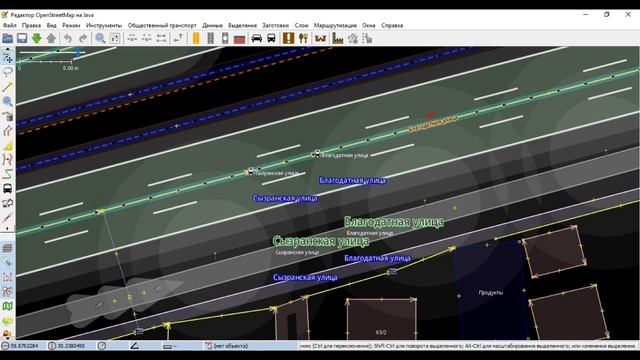Open the Маршрутизация menu
640x360 pixels.
point(335,25)
